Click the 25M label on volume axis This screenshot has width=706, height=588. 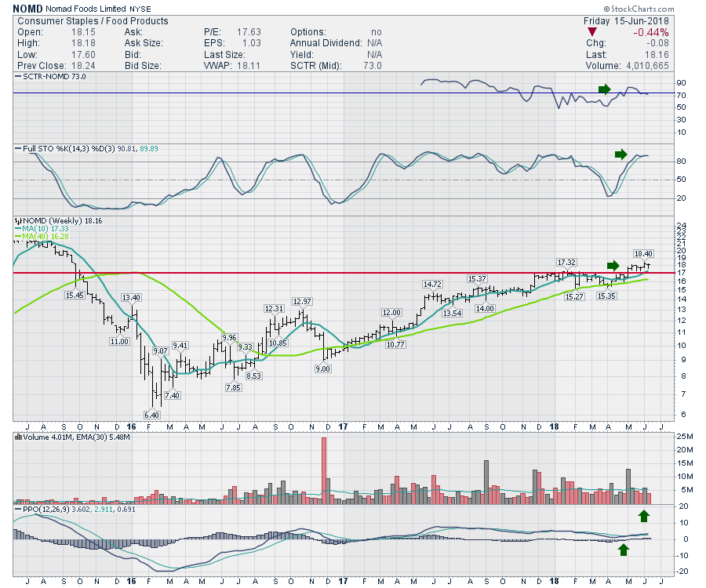[685, 437]
